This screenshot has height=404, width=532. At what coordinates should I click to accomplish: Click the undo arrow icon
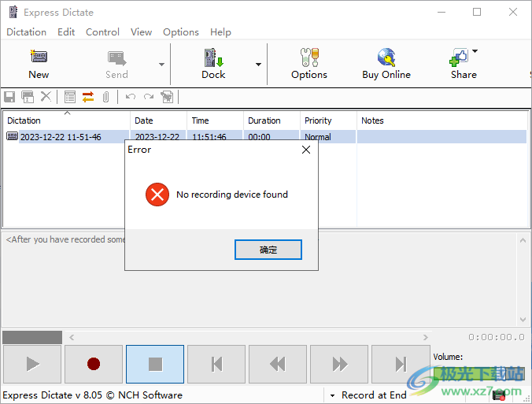coord(131,97)
